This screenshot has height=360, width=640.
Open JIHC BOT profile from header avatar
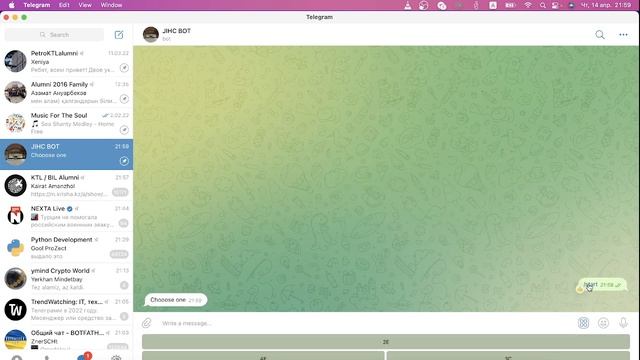(151, 35)
